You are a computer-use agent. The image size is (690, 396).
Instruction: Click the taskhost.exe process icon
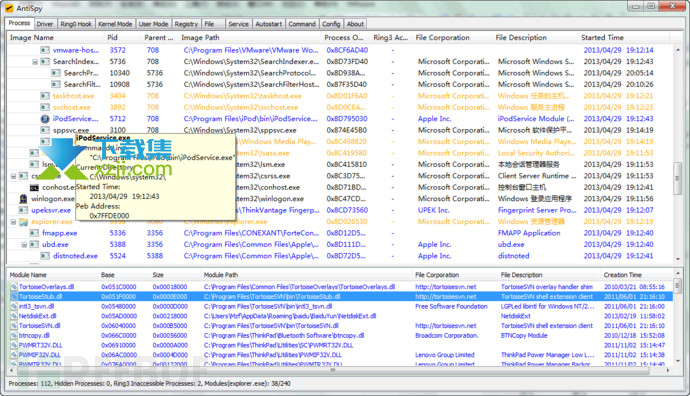click(45, 96)
